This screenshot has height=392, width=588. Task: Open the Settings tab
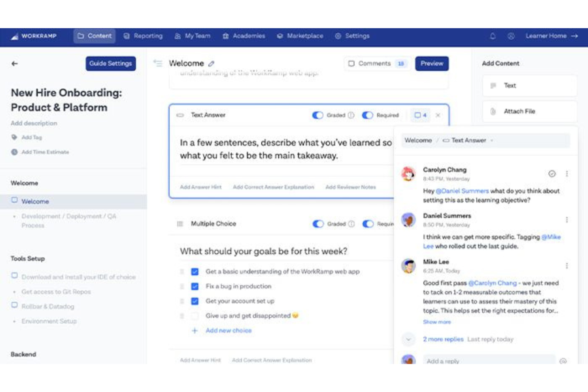(x=352, y=36)
